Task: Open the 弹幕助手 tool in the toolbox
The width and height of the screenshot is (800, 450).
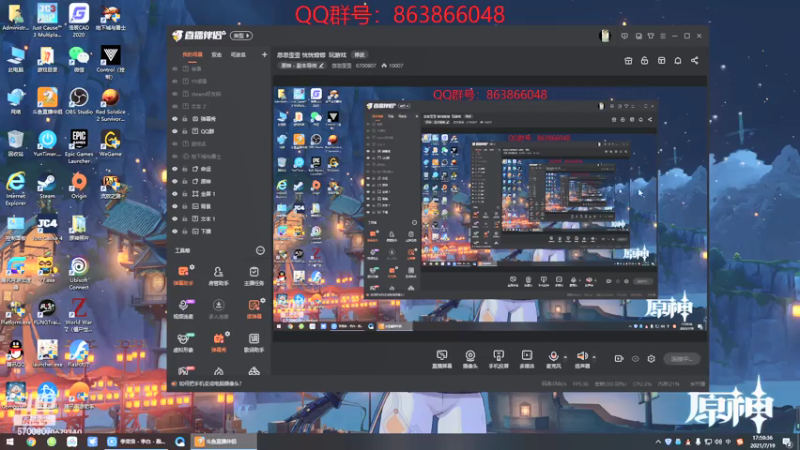Action: pyautogui.click(x=183, y=276)
